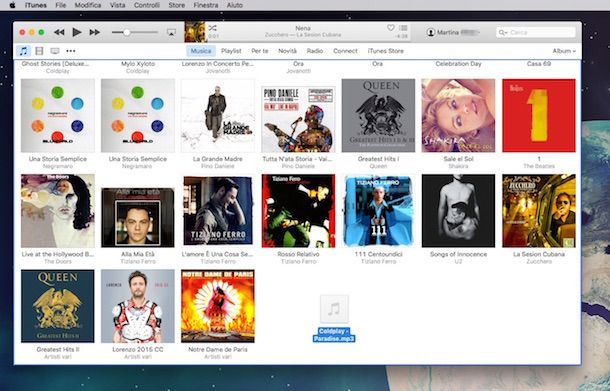
Task: Select The Beatles 1 album cover
Action: [539, 116]
